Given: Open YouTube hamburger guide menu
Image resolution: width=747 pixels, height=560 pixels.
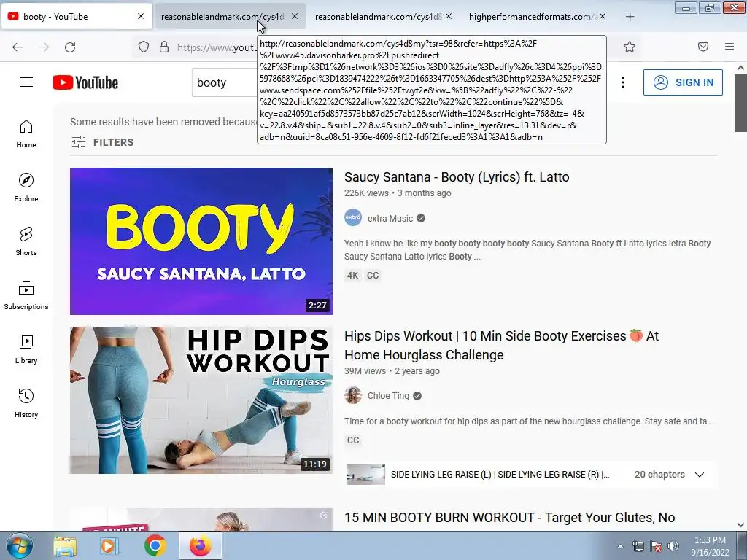Looking at the screenshot, I should [26, 82].
